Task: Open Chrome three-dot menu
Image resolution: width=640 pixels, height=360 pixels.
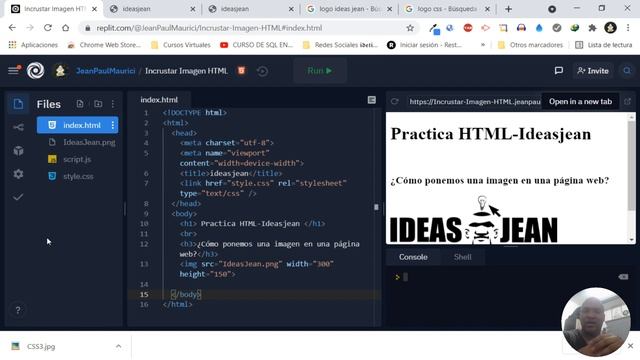Action: (x=628, y=28)
